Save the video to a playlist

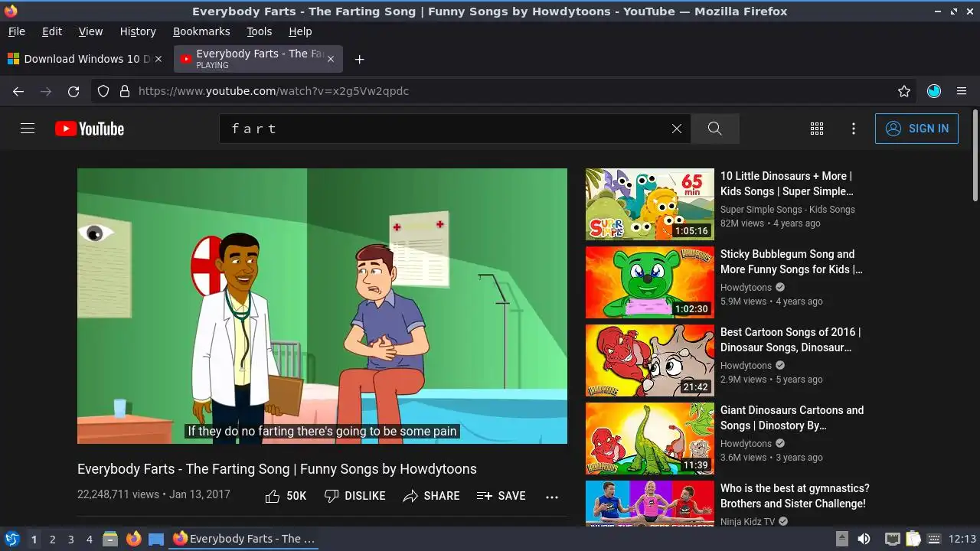501,496
